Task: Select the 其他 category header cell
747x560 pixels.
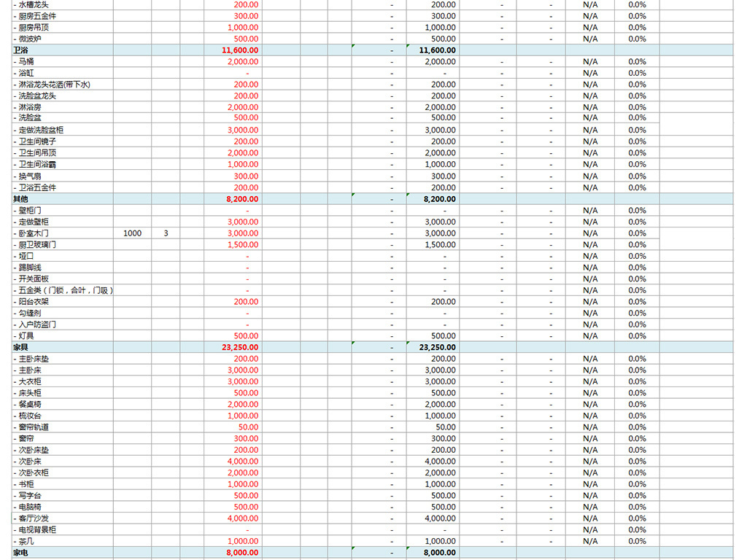Action: coord(63,199)
